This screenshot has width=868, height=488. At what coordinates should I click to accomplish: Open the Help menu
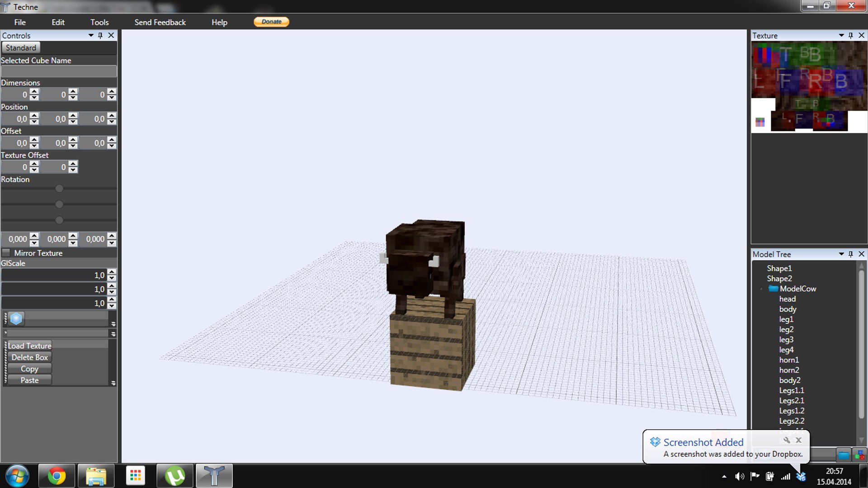coord(219,22)
